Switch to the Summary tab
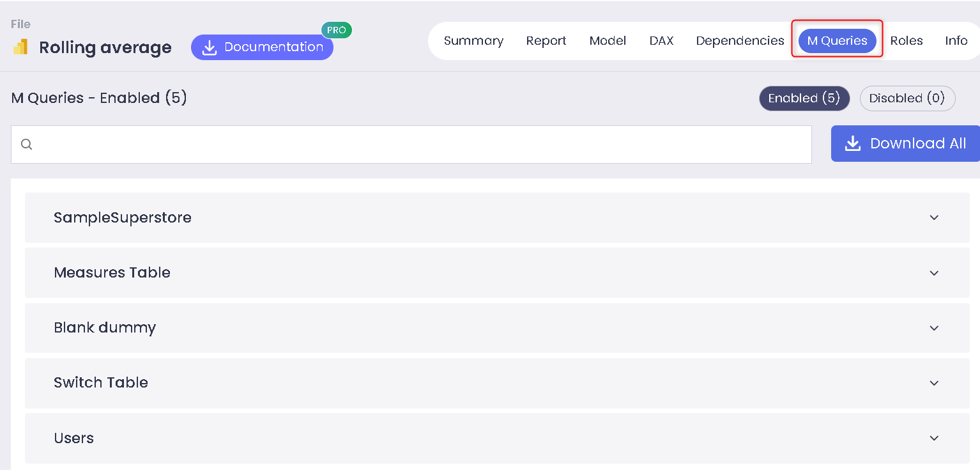 pos(473,41)
